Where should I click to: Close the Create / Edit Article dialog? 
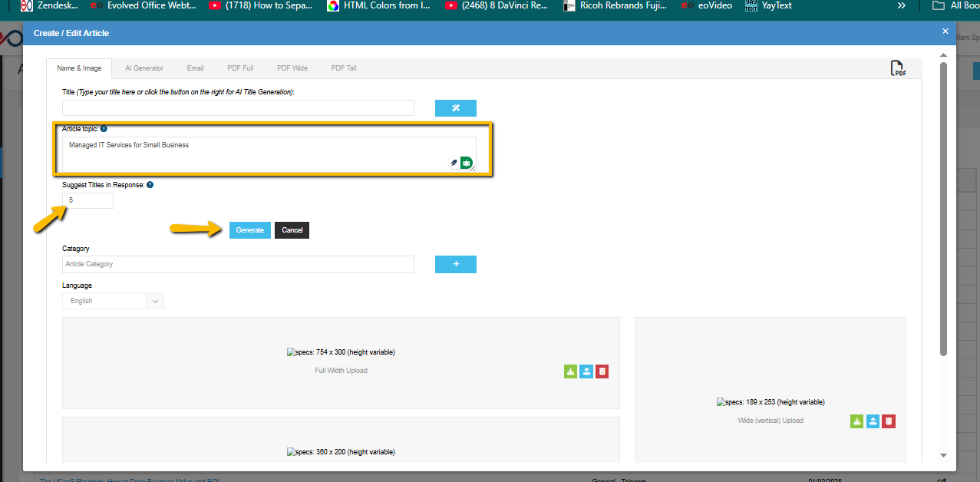click(x=945, y=31)
